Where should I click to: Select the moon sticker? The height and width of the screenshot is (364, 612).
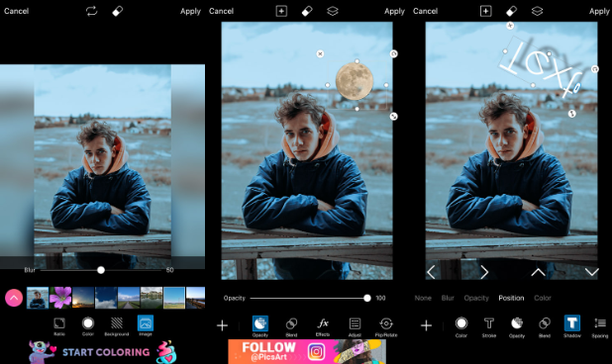[x=355, y=81]
